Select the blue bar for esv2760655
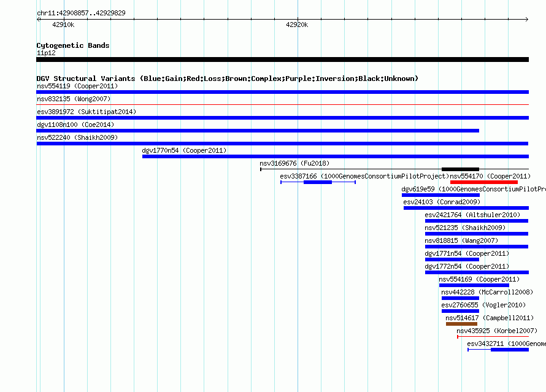546x392 pixels. pyautogui.click(x=460, y=311)
